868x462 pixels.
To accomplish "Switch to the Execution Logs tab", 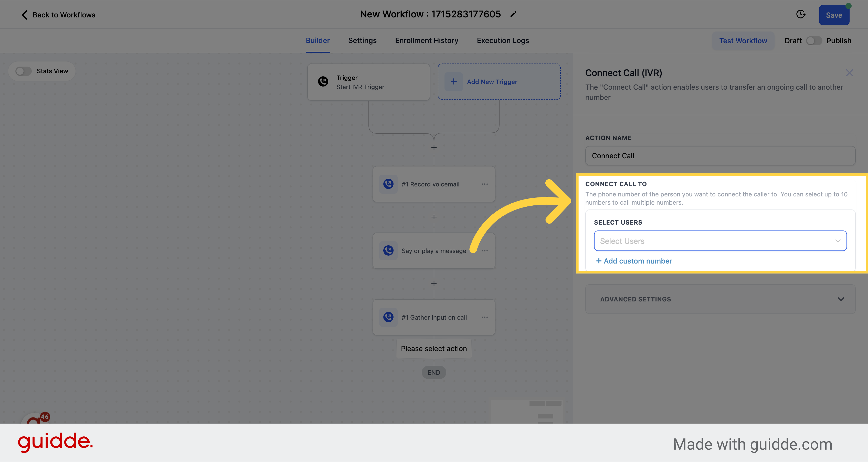I will 503,40.
